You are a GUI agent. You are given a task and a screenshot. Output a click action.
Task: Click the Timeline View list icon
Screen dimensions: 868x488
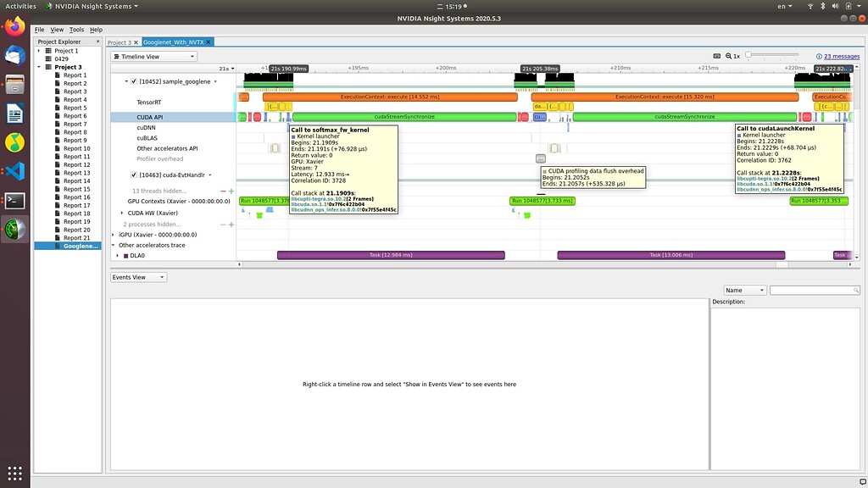[x=116, y=56]
